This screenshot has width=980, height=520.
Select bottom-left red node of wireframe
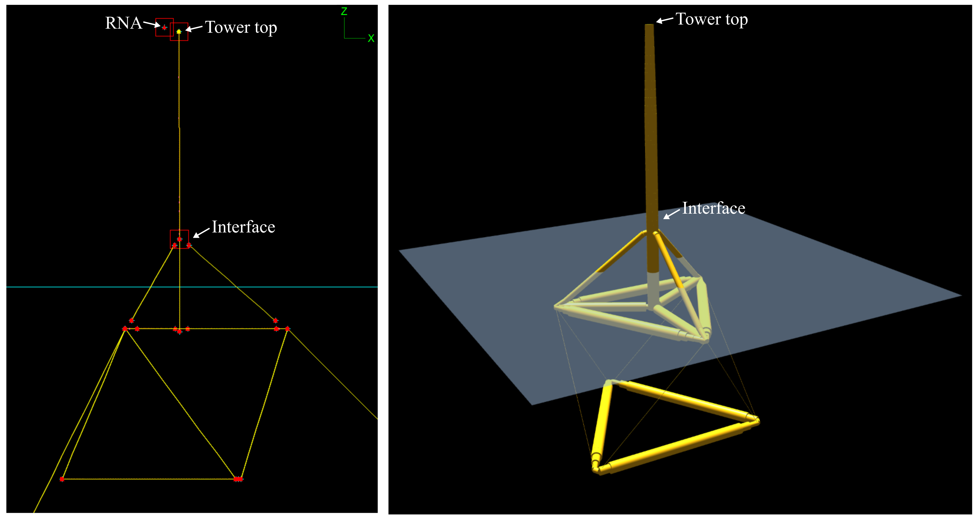[62, 479]
